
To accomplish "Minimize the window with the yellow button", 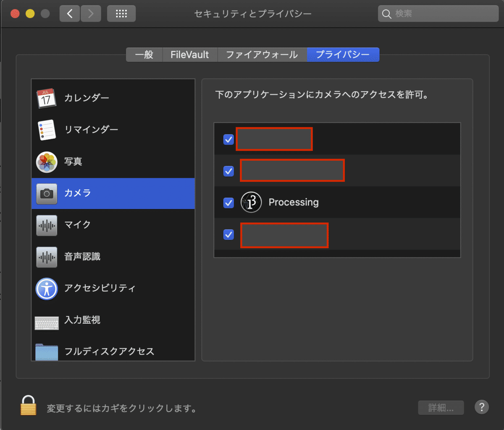I will tap(30, 14).
